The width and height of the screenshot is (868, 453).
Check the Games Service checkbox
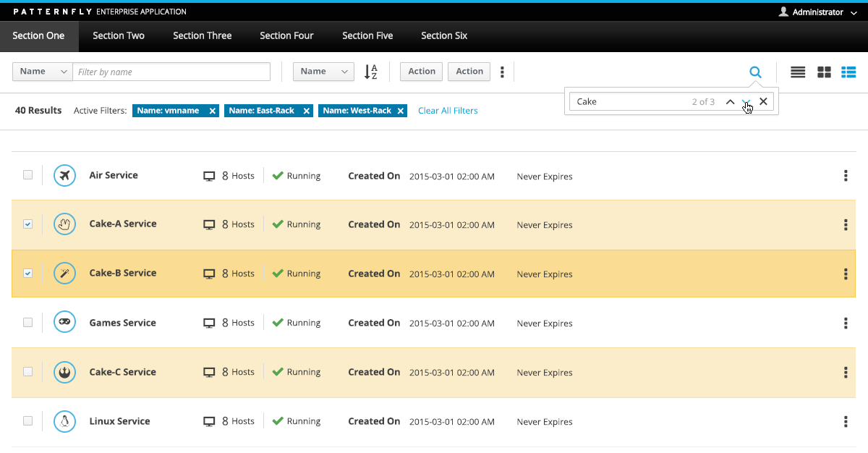[x=27, y=322]
